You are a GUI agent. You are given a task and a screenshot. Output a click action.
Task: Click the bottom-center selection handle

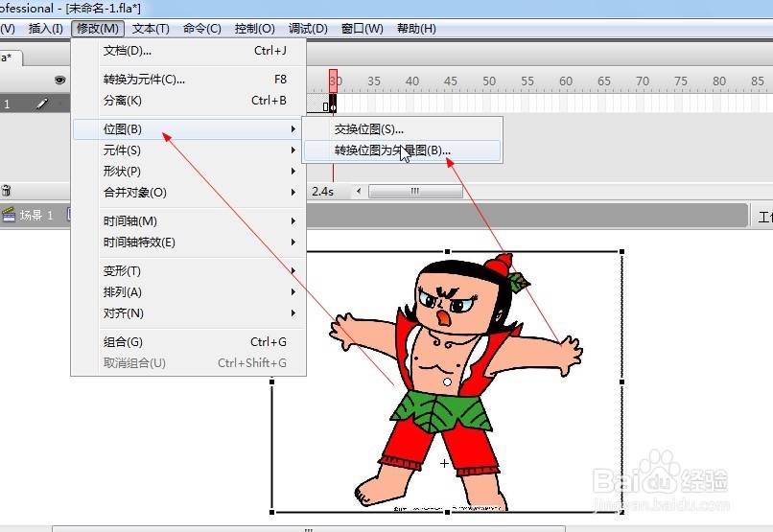click(x=447, y=512)
